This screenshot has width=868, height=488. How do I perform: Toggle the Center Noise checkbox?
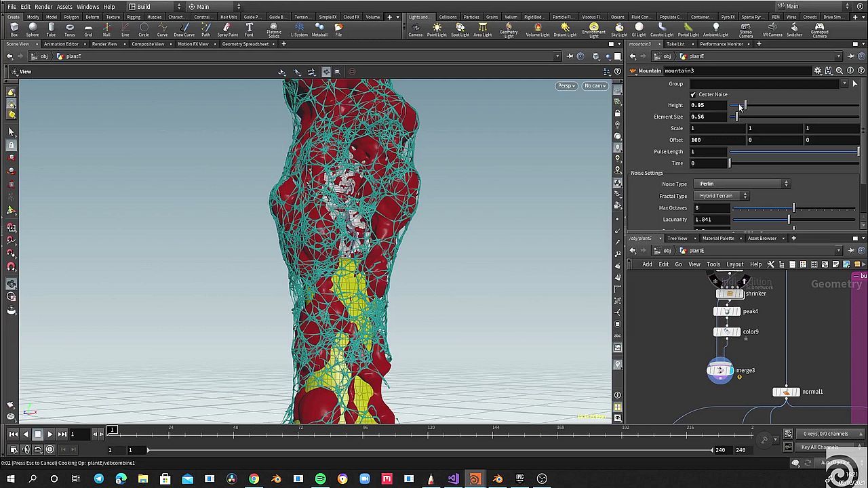tap(693, 95)
